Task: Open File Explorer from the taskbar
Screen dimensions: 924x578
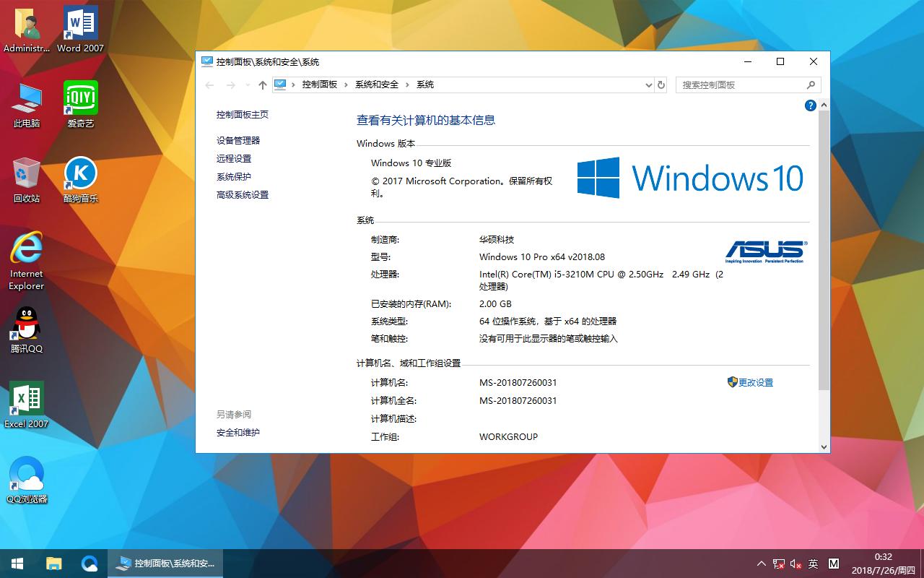Action: [x=53, y=563]
